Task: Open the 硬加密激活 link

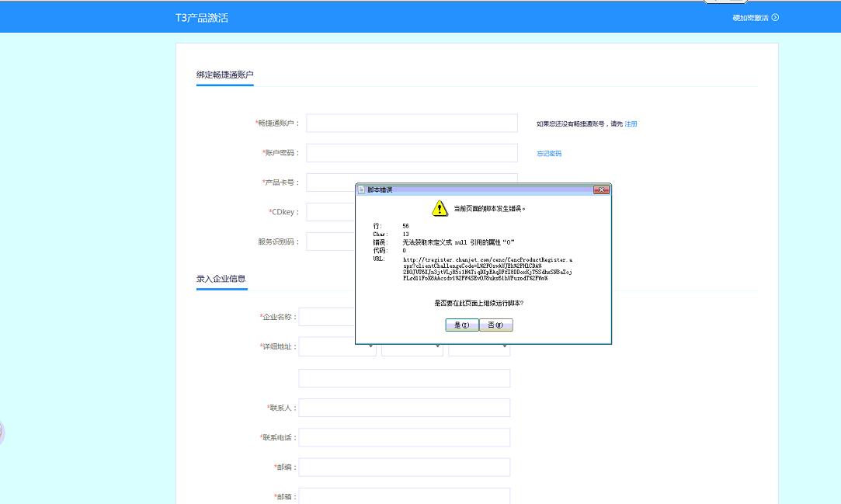Action: 750,18
